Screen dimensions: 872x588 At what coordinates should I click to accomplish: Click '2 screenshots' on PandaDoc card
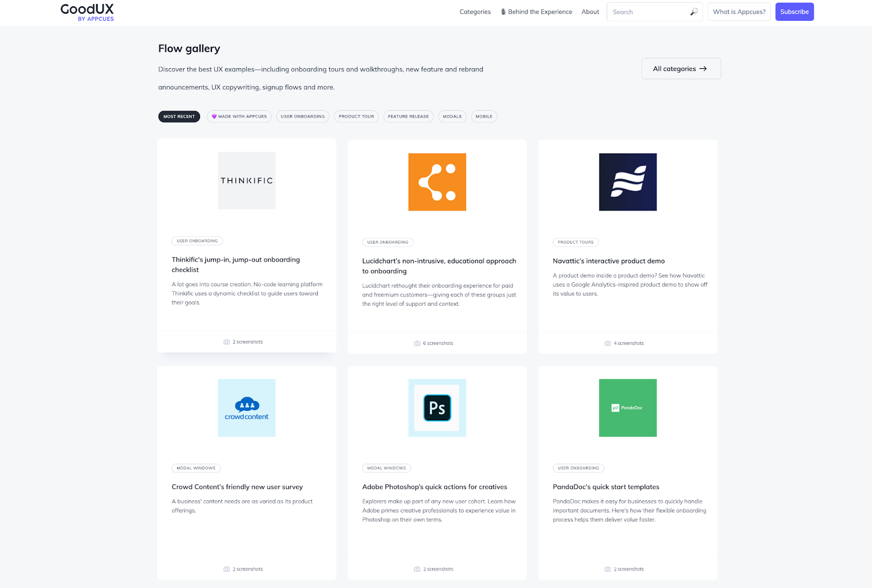[629, 569]
